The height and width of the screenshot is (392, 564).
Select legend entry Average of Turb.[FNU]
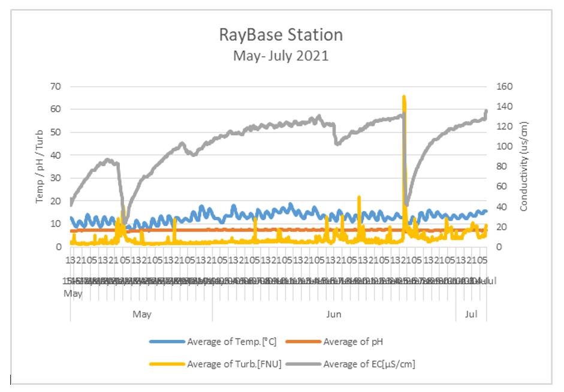[234, 363]
